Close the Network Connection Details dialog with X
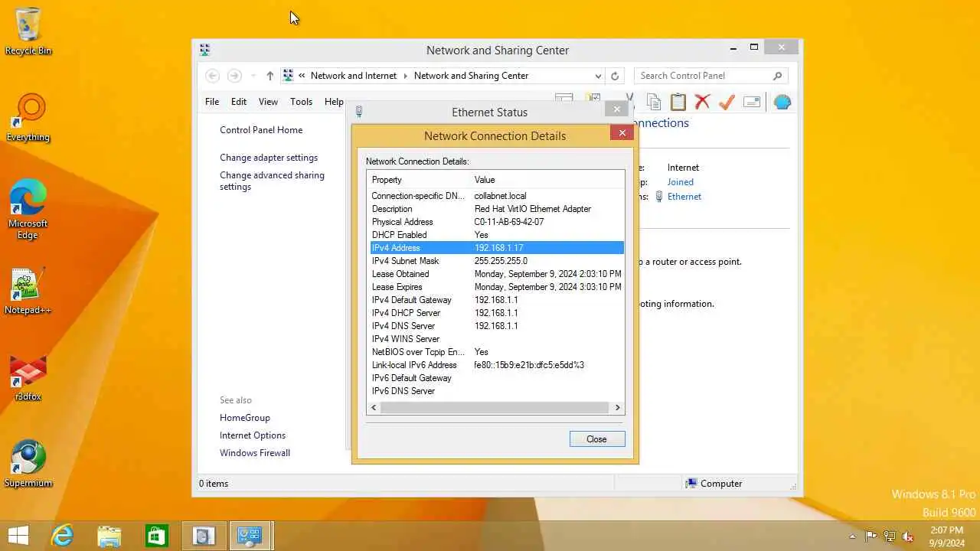The image size is (980, 551). 622,133
